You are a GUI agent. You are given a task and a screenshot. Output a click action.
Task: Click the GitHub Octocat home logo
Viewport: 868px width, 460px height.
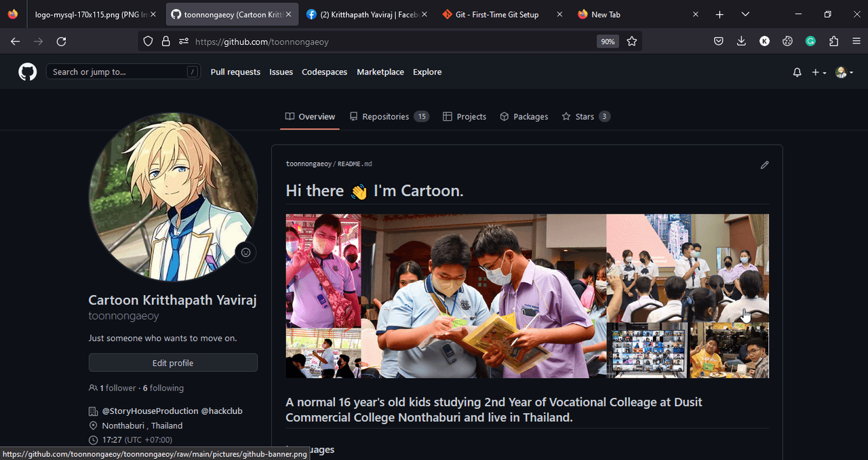tap(28, 72)
